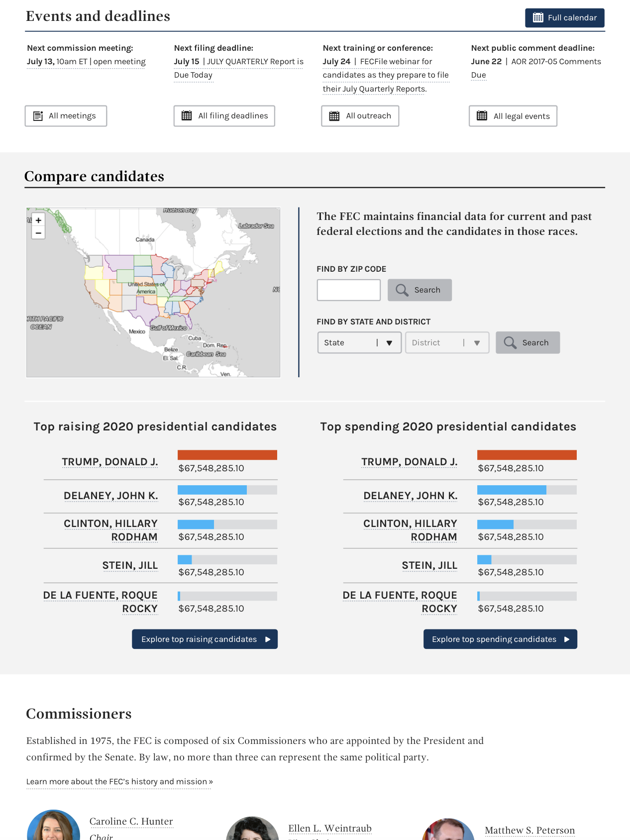630x840 pixels.
Task: Click Caroline C. Hunter's photo
Action: point(53,825)
